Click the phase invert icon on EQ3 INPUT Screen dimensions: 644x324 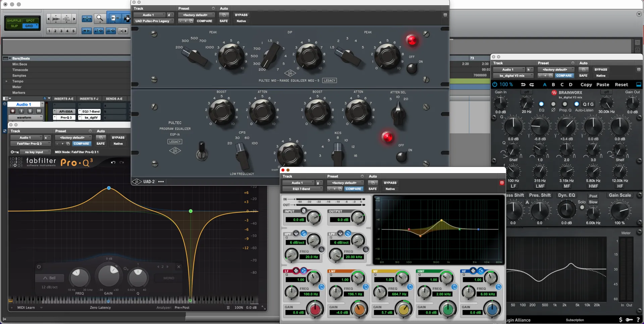pyautogui.click(x=304, y=211)
